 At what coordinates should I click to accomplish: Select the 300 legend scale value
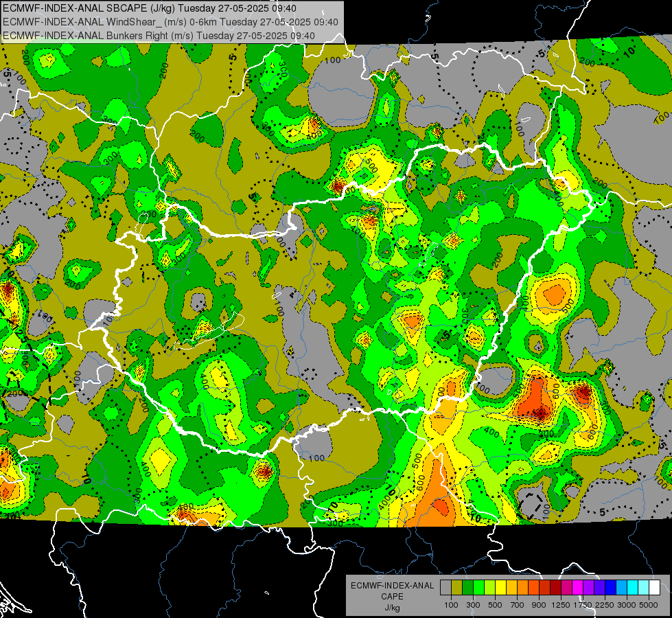473,605
